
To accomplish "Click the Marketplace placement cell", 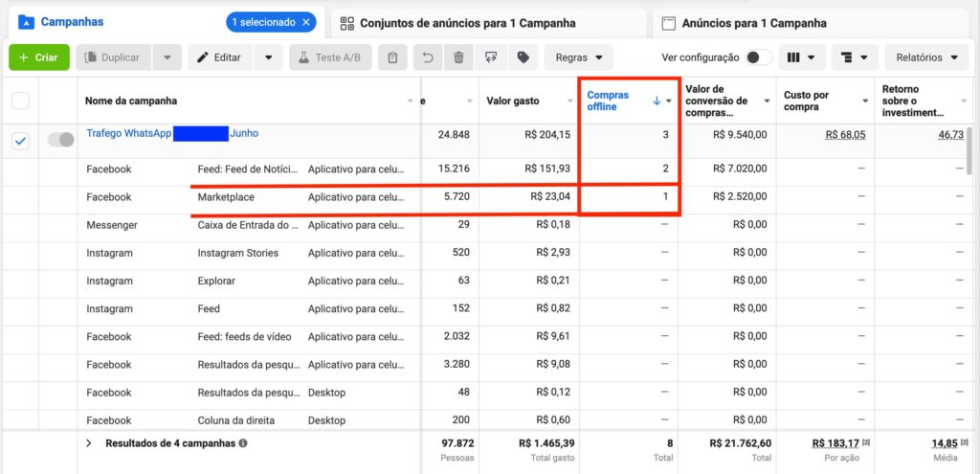I will point(226,197).
